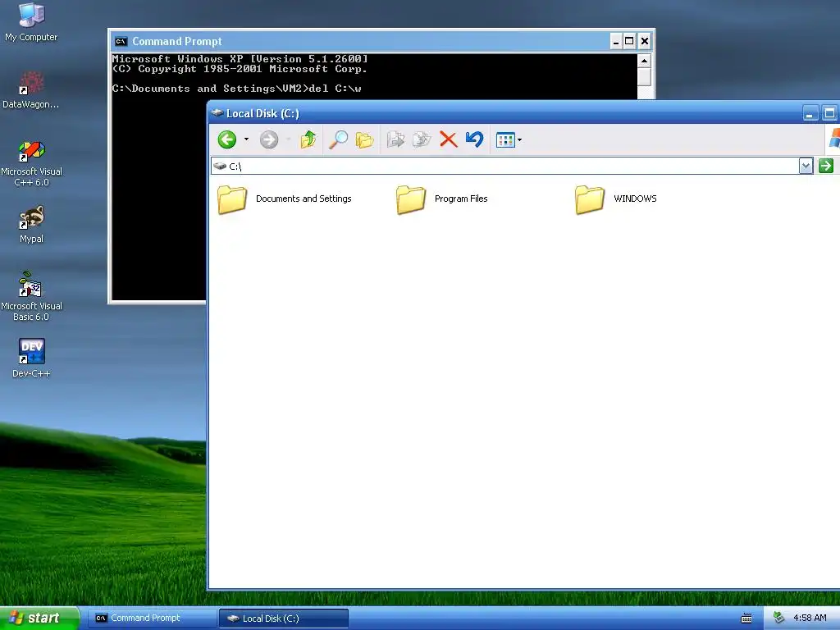Select the Program Files folder
840x630 pixels.
(x=442, y=199)
